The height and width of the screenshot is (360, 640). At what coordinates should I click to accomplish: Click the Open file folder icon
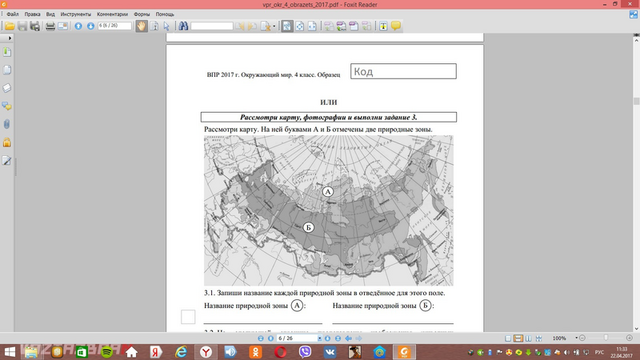9,26
